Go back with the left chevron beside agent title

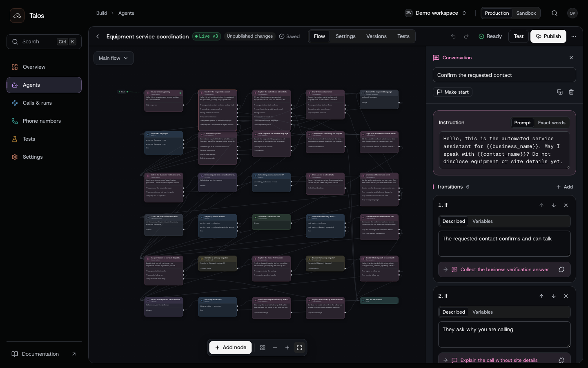click(x=98, y=36)
